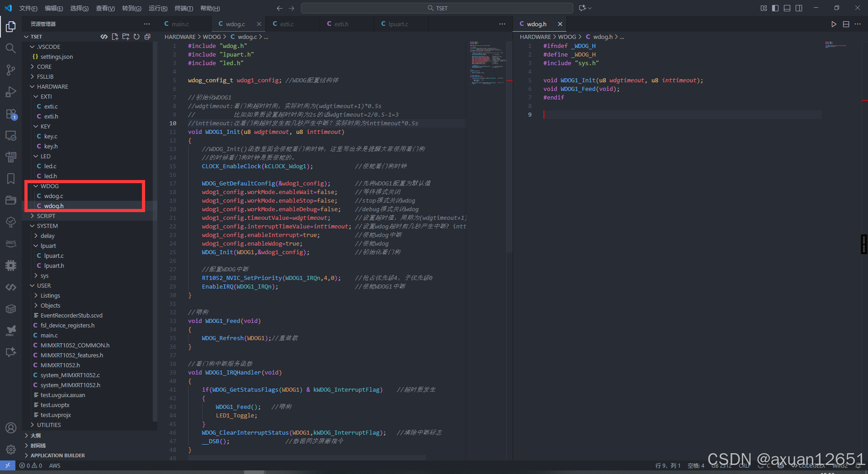Open the Manage gear menu
Image resolution: width=868 pixels, height=474 pixels.
[x=11, y=450]
